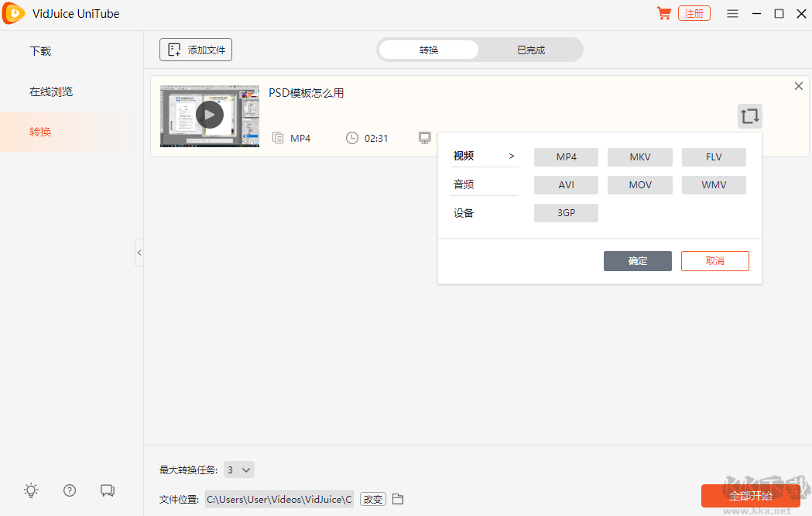Viewport: 812px width, 516px height.
Task: Confirm format selection with 确定
Action: (x=637, y=261)
